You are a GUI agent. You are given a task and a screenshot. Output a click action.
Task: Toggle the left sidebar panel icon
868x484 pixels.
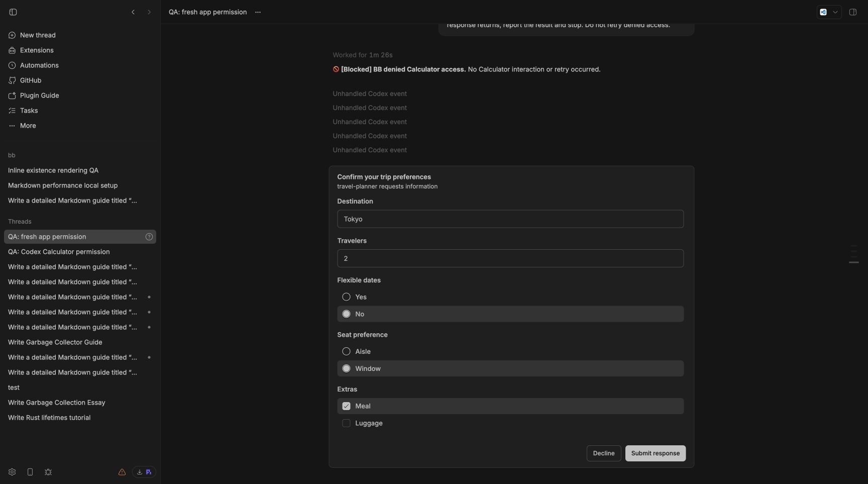(x=13, y=12)
